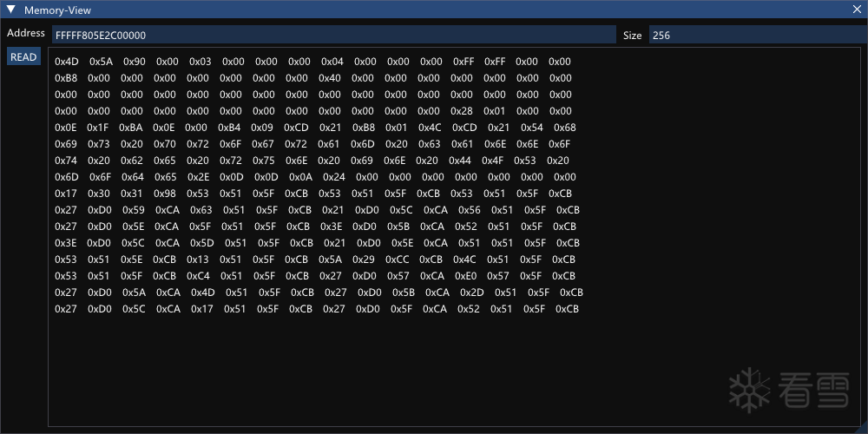Screen dimensions: 868x434
Task: Select the byte value 0x73
Action: click(99, 144)
